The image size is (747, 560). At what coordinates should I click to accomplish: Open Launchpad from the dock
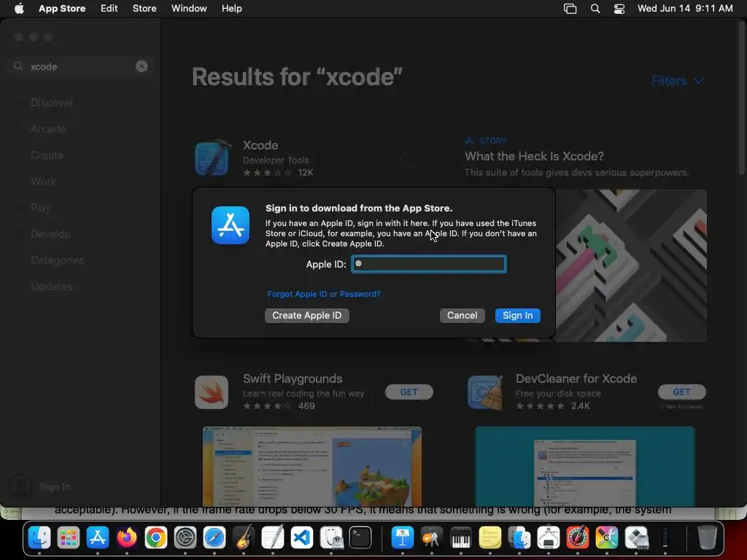click(x=69, y=538)
